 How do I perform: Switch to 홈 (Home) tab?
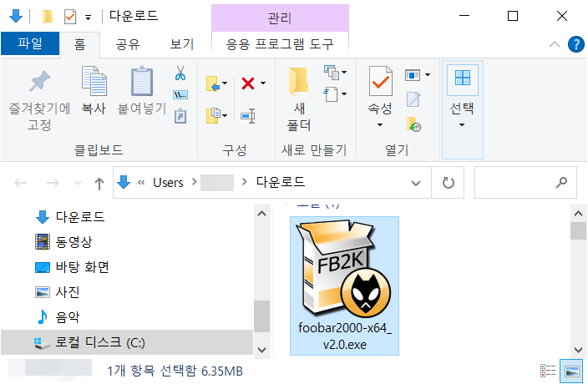click(x=79, y=44)
